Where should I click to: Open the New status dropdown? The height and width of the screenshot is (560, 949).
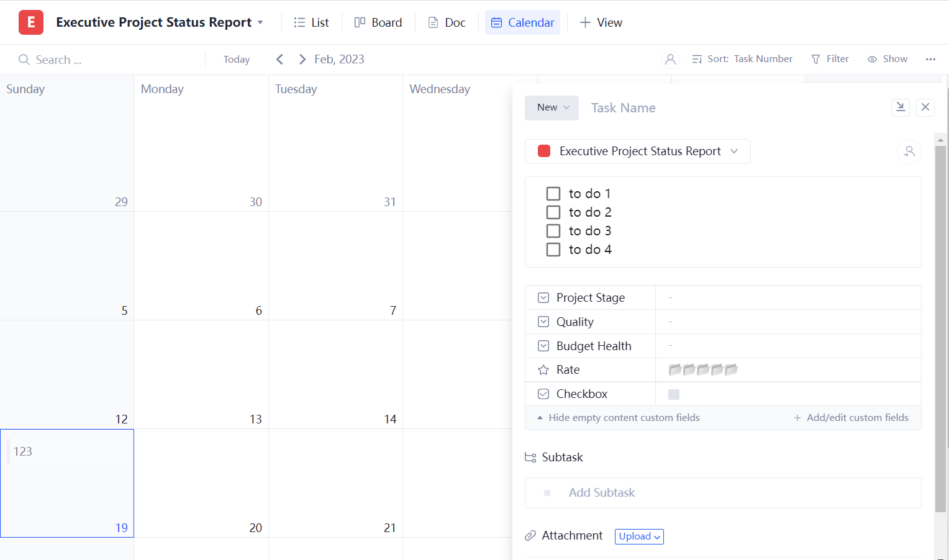click(552, 107)
